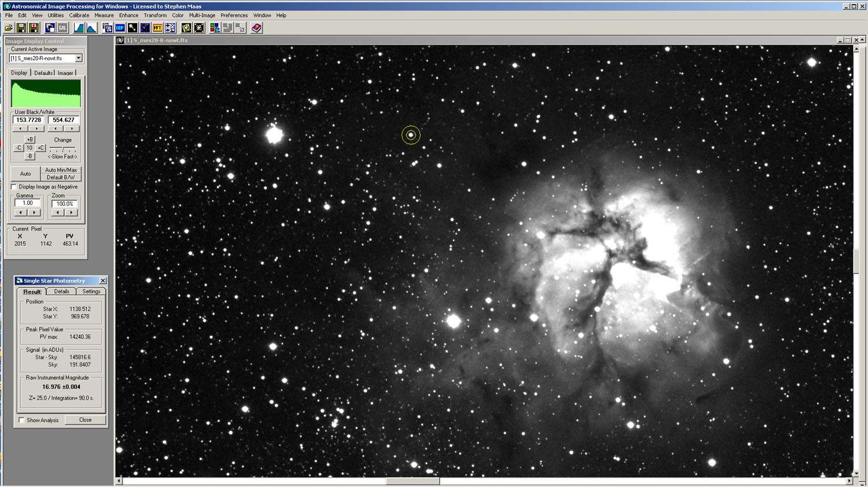868x487 pixels.
Task: Adjust the Slow-Fast change slider
Action: point(62,149)
